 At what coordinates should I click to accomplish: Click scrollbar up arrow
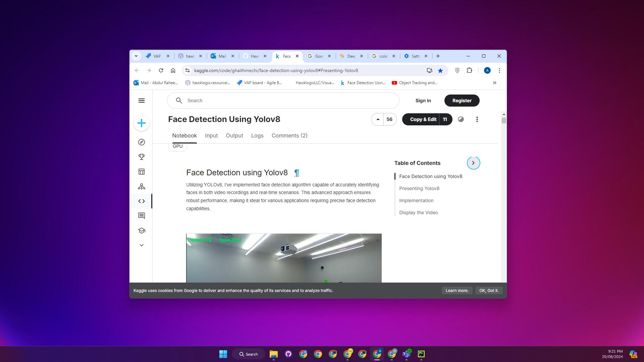504,114
